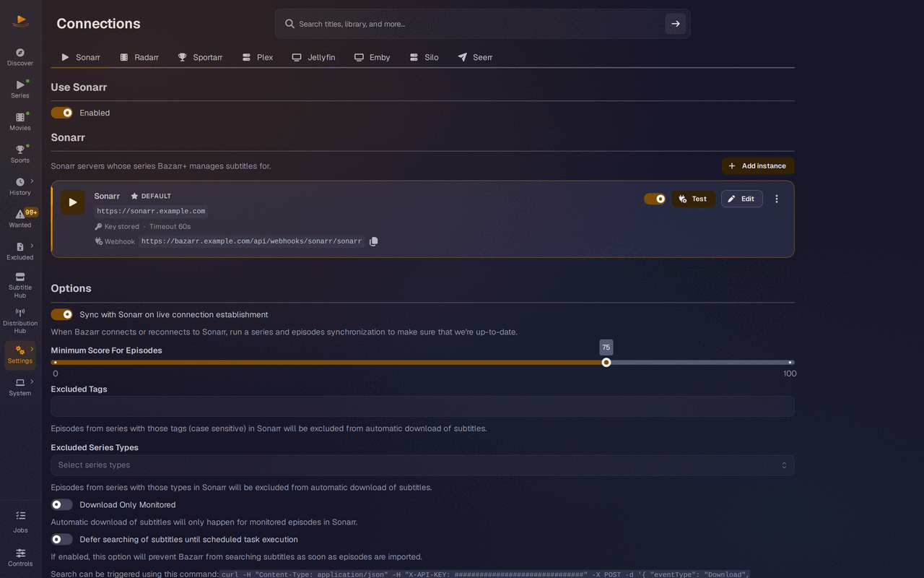924x578 pixels.
Task: Click Minimum Score slider handle at 75
Action: pyautogui.click(x=606, y=362)
